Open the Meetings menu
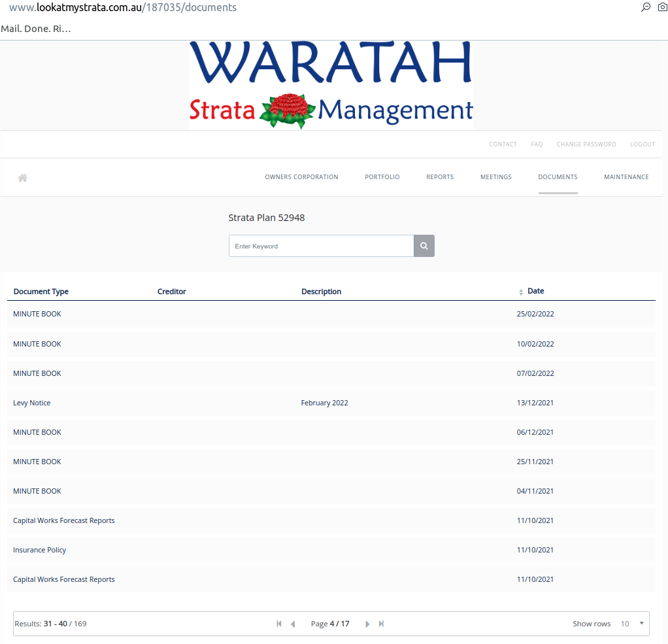 coord(496,177)
